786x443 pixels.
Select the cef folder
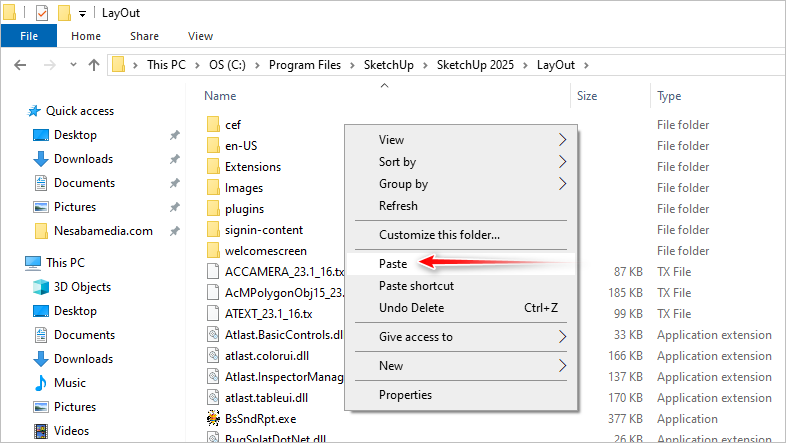point(233,125)
